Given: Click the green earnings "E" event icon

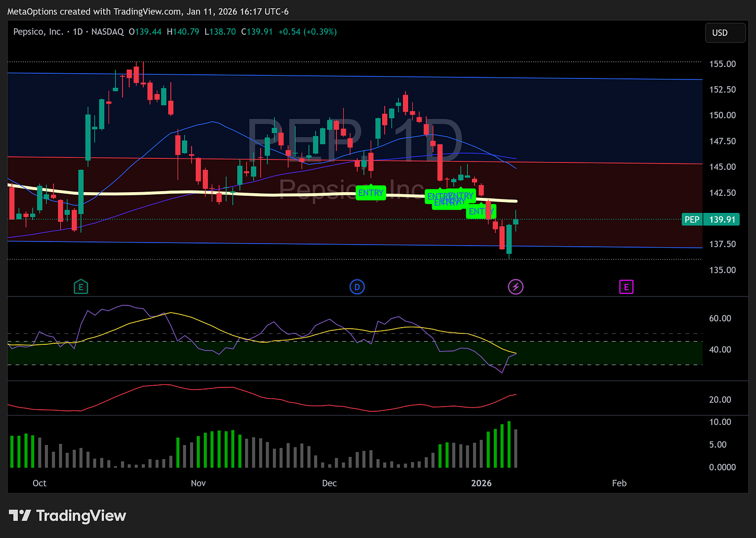Looking at the screenshot, I should coord(81,286).
